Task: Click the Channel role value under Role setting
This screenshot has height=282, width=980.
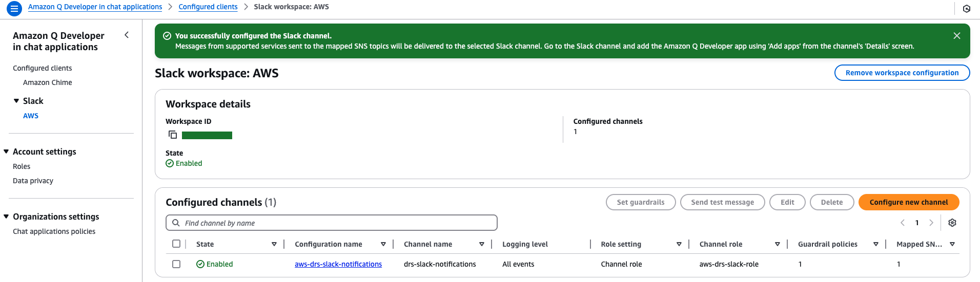Action: (621, 264)
